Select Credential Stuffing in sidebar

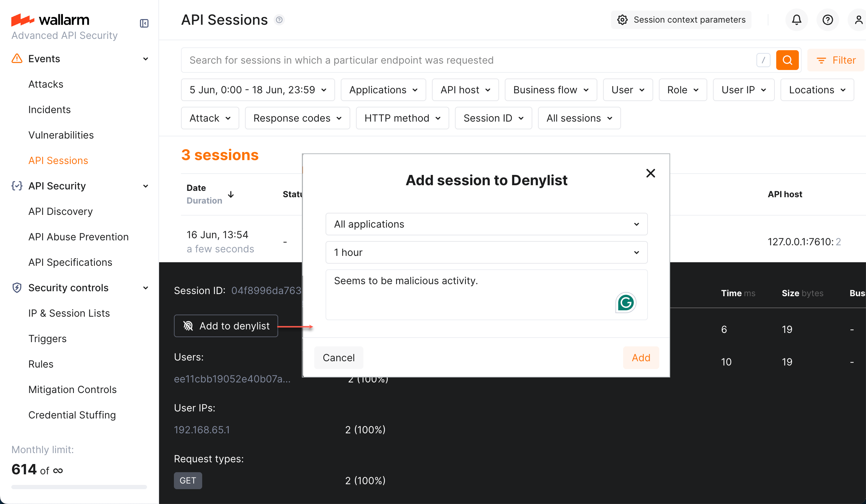coord(72,415)
